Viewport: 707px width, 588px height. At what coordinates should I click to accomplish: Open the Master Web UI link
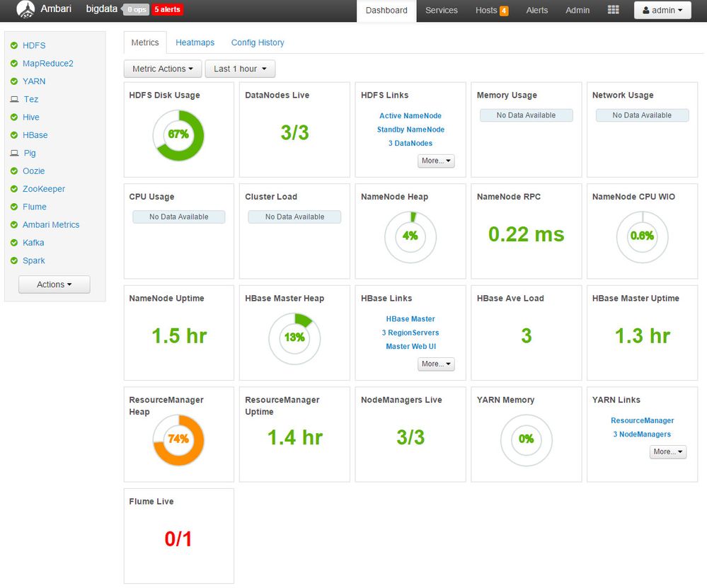click(410, 346)
